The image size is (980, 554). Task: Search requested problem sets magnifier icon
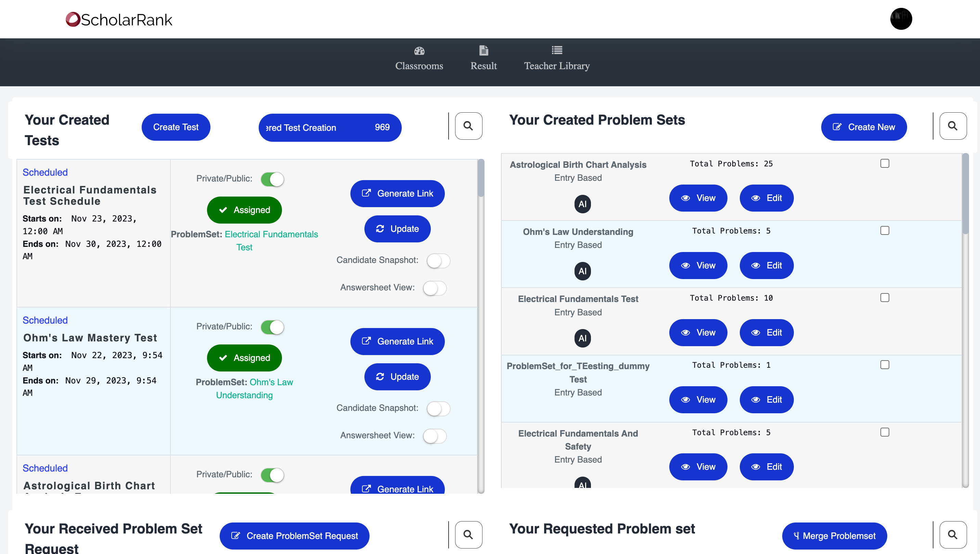tap(952, 535)
